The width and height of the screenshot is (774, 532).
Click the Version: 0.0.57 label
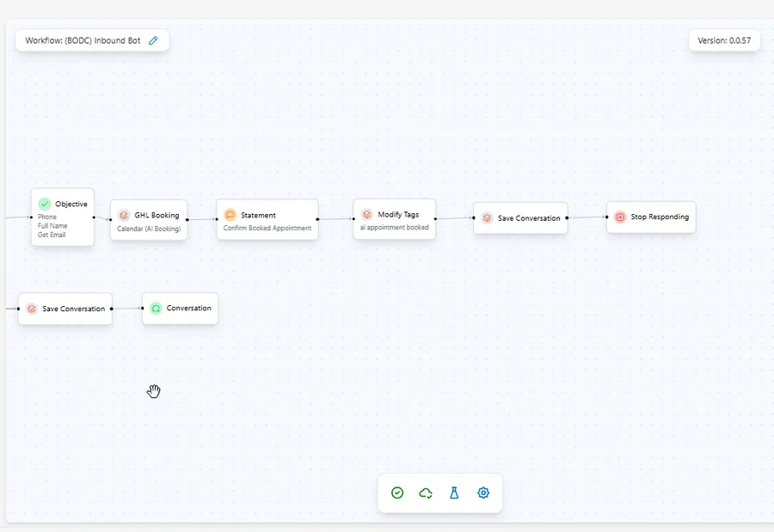(724, 40)
